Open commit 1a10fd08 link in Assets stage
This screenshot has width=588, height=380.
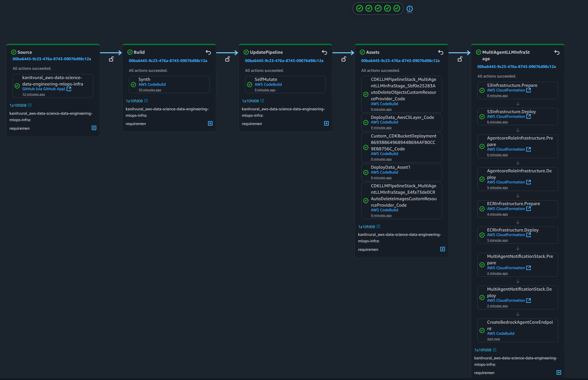367,227
